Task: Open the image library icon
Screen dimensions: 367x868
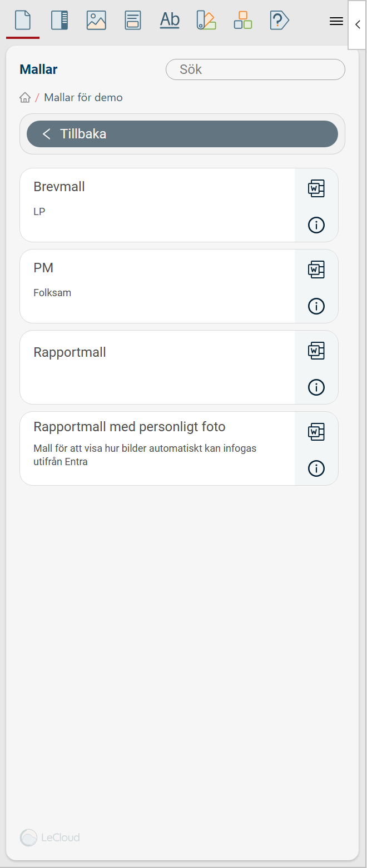Action: 96,21
